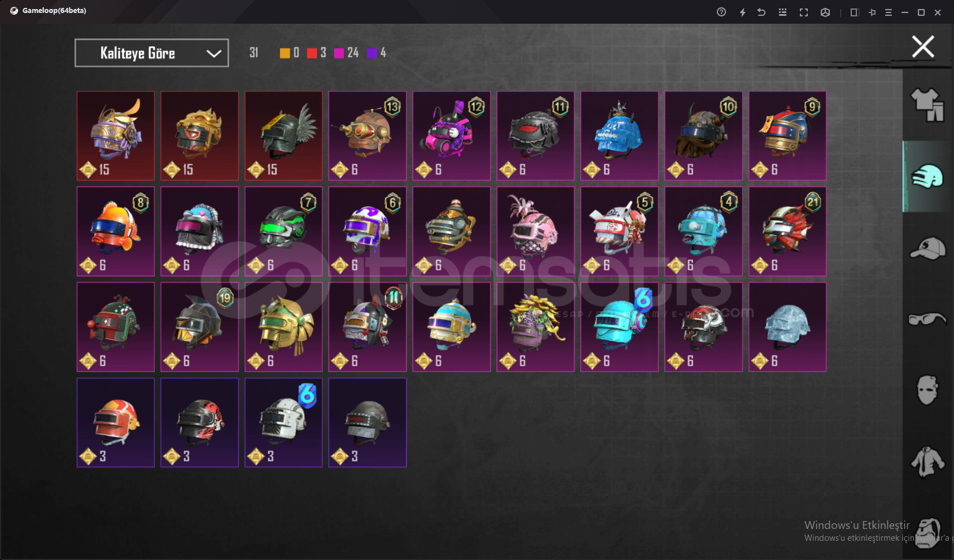Viewport: 954px width, 560px height.
Task: Select the face mask category icon
Action: (927, 390)
